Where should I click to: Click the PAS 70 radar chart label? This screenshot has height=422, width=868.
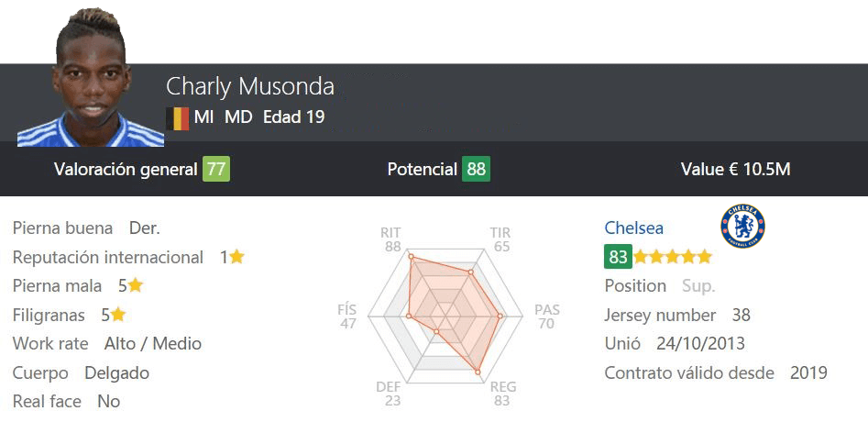point(547,316)
